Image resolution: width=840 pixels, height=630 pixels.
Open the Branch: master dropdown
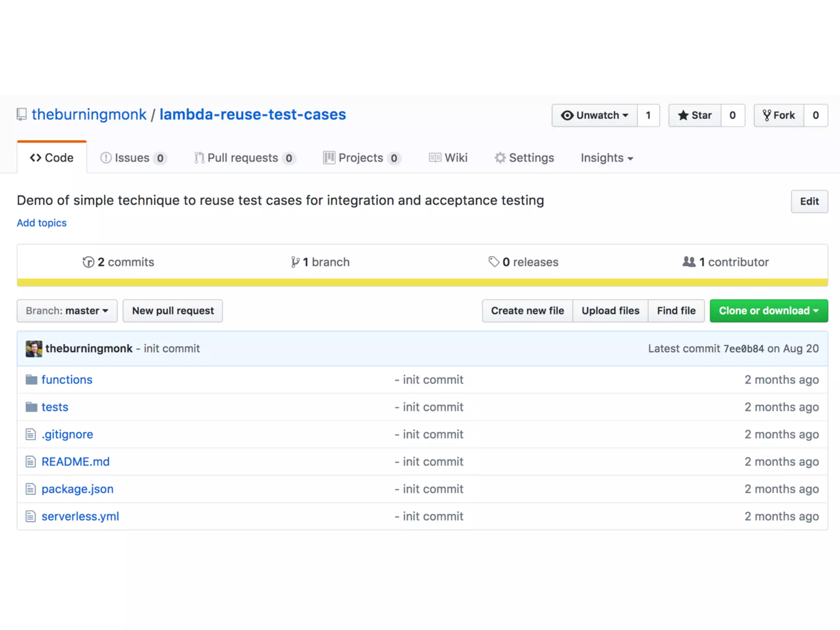tap(67, 311)
